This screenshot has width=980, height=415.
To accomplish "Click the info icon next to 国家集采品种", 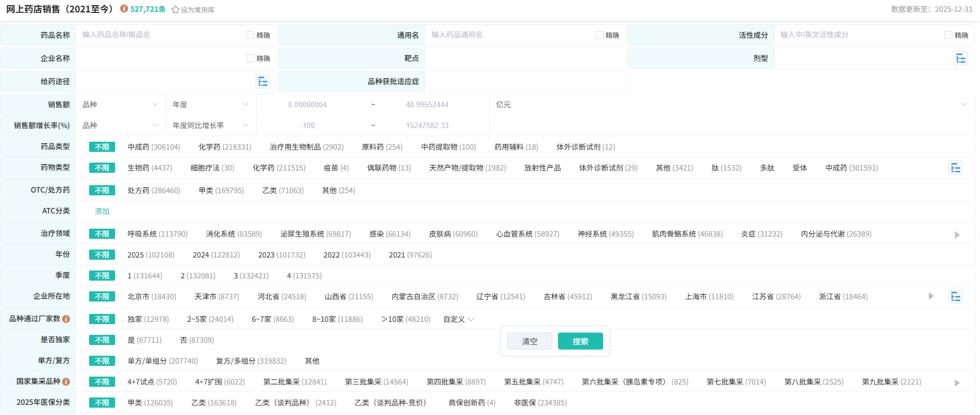I will point(66,382).
